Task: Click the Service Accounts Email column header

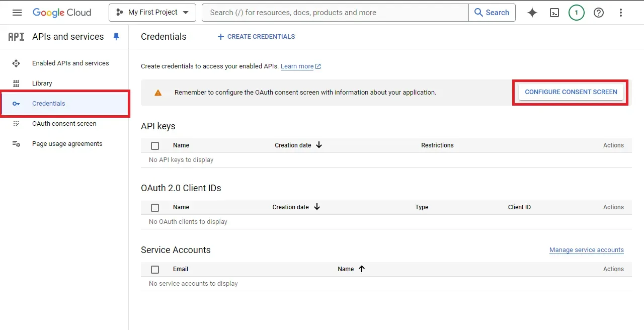Action: [x=181, y=269]
